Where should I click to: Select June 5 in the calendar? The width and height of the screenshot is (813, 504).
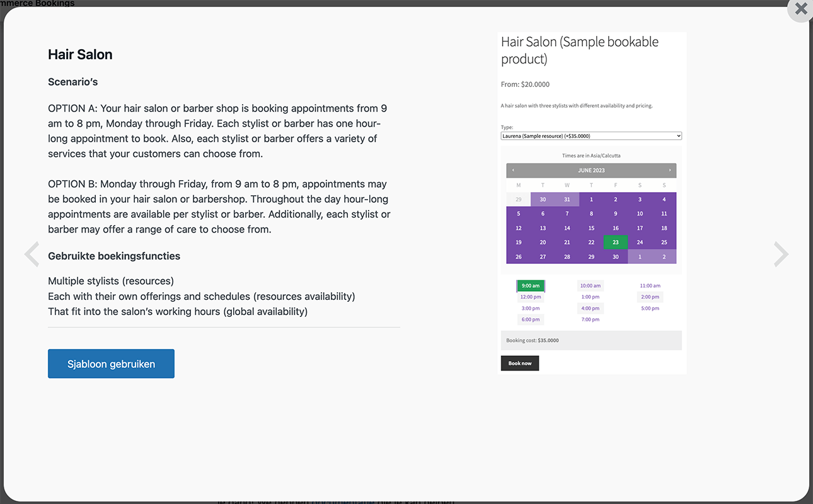click(519, 214)
